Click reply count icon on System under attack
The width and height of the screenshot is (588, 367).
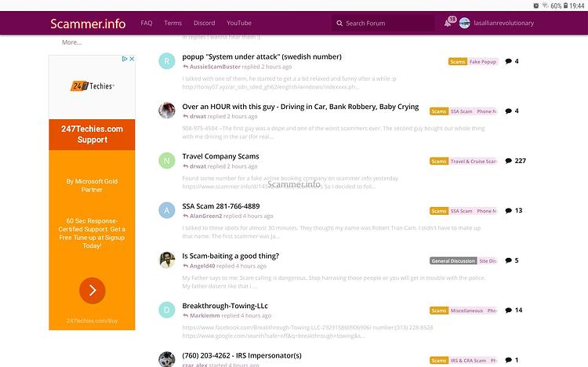[509, 61]
